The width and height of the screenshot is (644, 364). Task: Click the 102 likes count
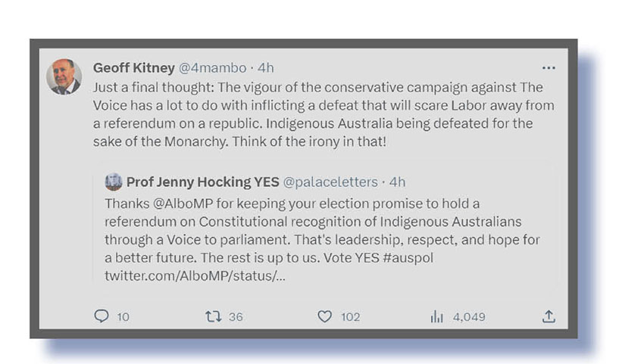pos(350,317)
